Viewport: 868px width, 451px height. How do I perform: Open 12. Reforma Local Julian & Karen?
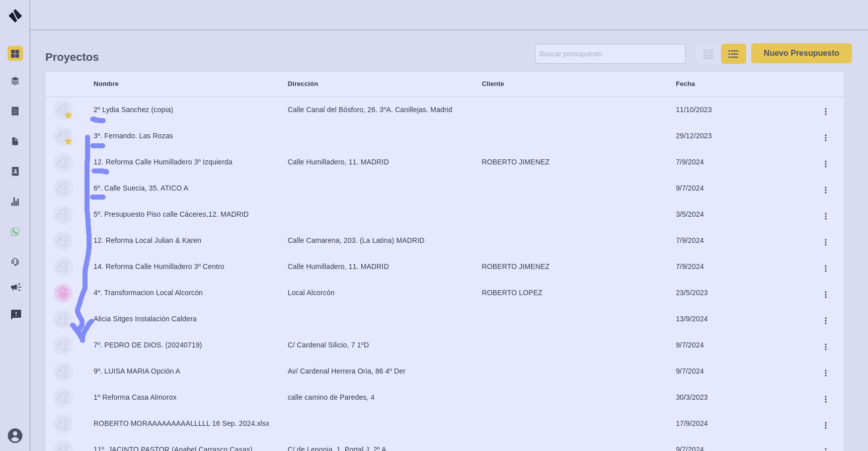(x=147, y=240)
